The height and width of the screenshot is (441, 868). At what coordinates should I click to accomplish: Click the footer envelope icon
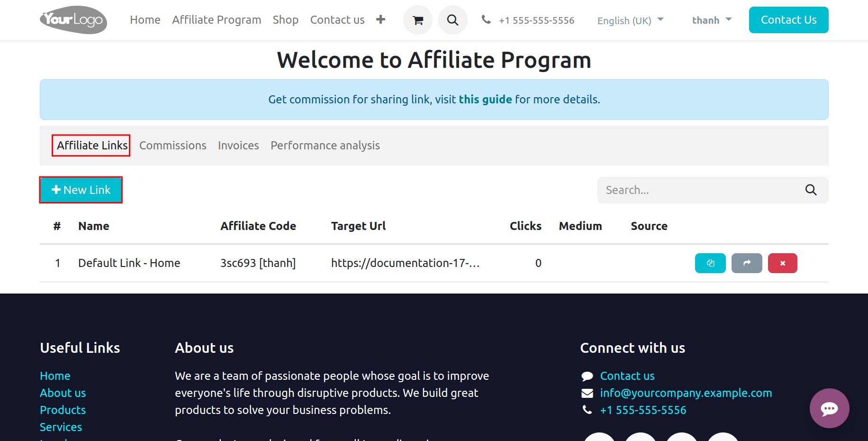pos(587,393)
